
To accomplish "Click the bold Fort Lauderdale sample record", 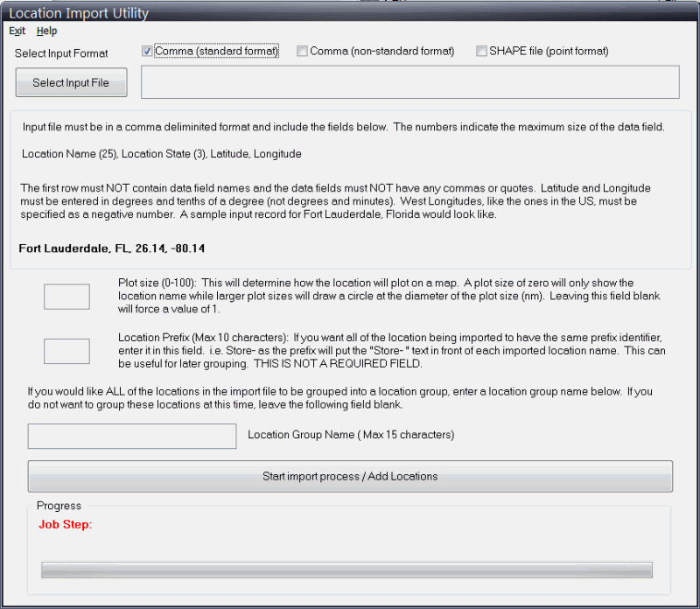I will 112,248.
